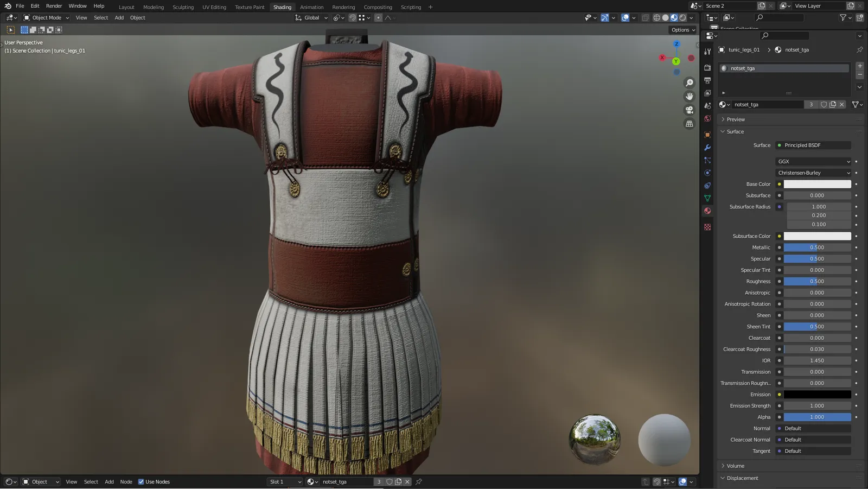Screen dimensions: 868x489
Task: Switch to the UV Editing workspace tab
Action: 214,7
